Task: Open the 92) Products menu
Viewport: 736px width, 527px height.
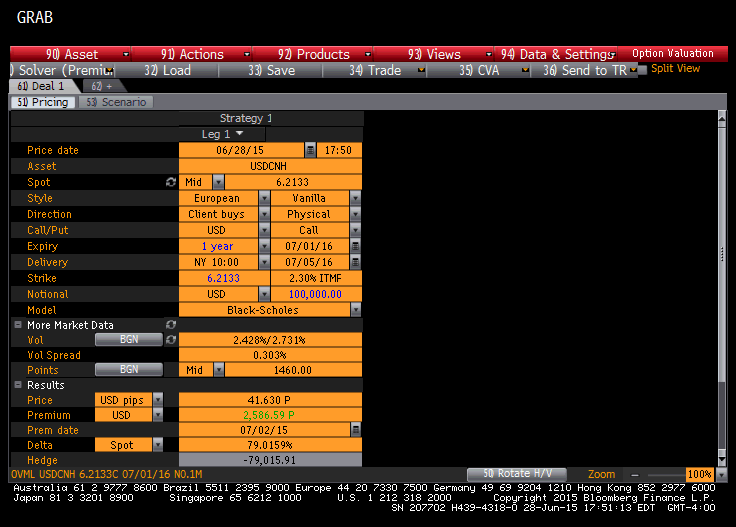Action: point(313,54)
